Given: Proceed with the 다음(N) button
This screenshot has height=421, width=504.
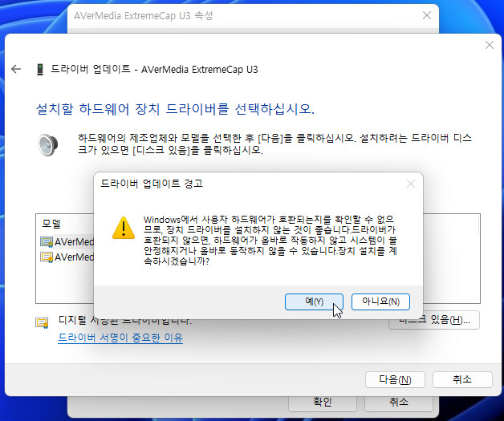Looking at the screenshot, I should pos(395,379).
